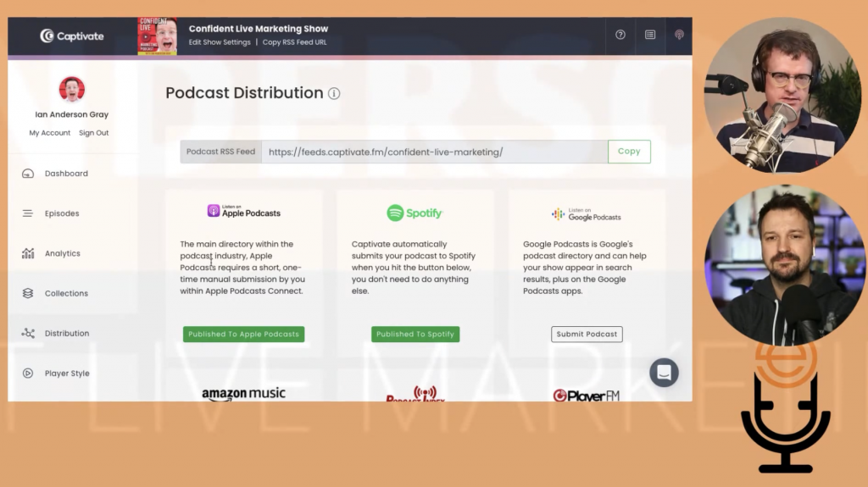Click the Player FM logo
This screenshot has width=868, height=487.
587,396
